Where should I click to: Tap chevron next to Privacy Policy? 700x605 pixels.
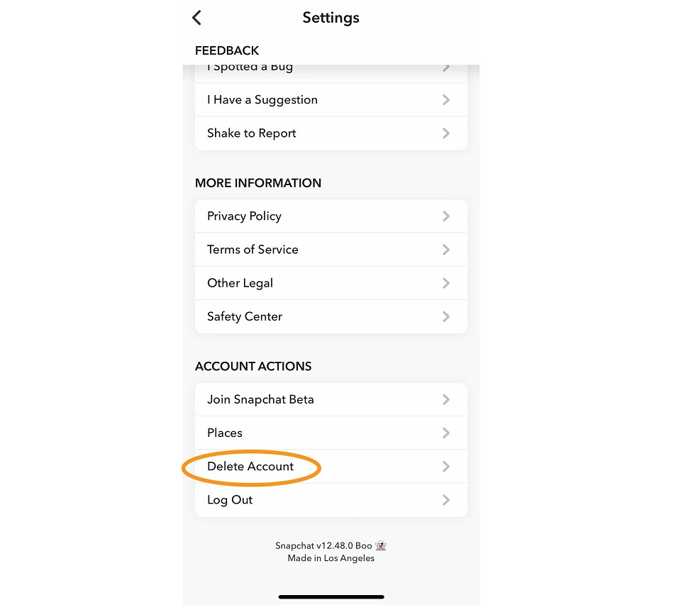(446, 216)
